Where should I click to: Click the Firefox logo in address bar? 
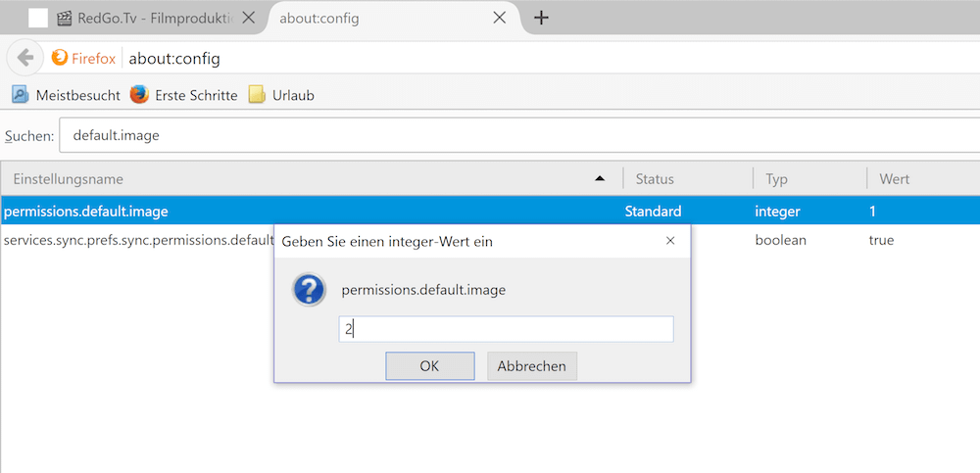[x=61, y=58]
